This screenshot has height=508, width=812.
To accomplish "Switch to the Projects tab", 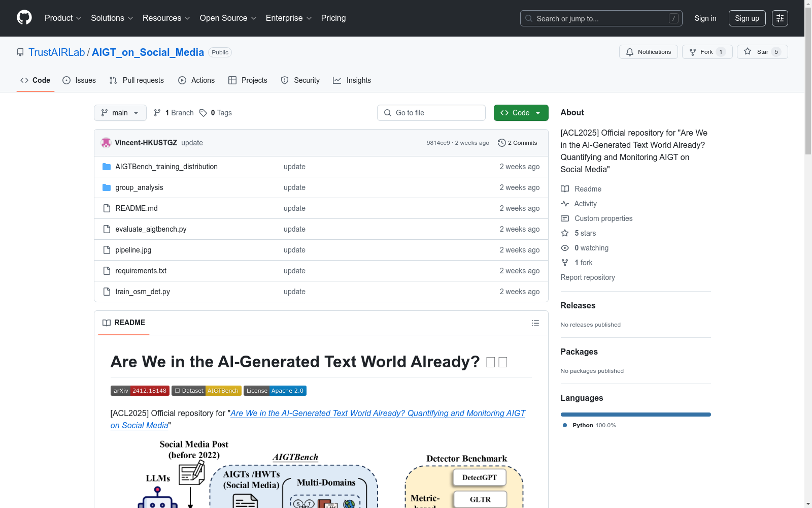I will point(248,80).
